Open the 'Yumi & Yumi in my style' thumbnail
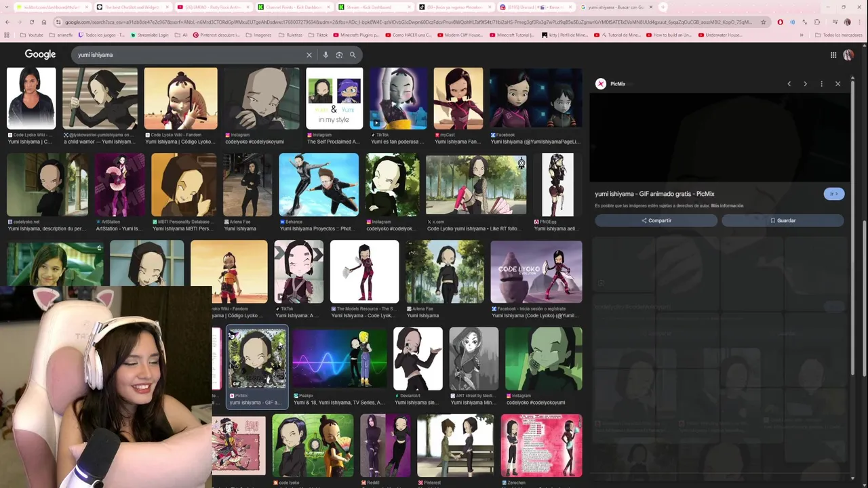The height and width of the screenshot is (488, 868). coord(334,98)
